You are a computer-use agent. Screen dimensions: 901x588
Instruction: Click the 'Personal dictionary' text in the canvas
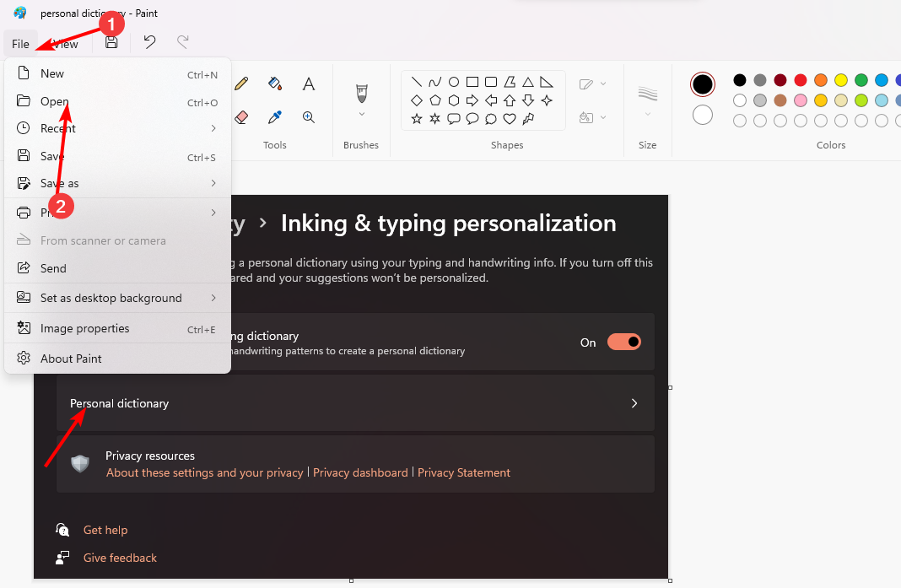pos(119,403)
